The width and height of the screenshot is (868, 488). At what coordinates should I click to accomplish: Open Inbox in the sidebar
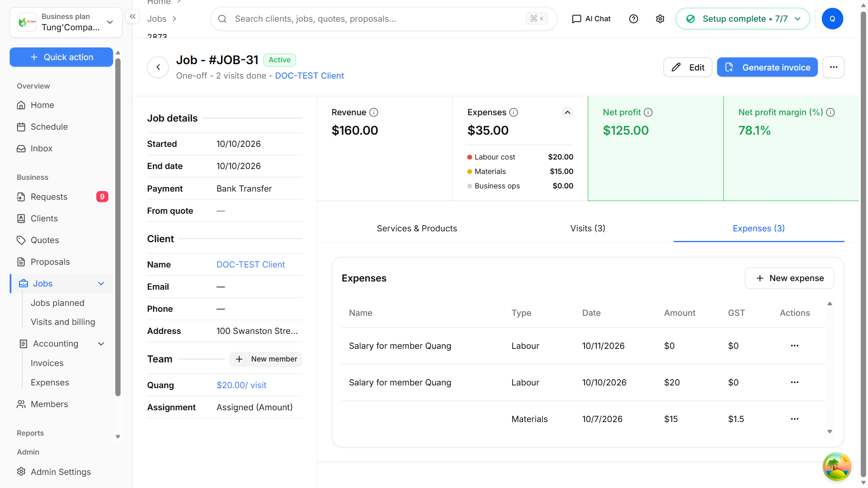click(x=61, y=149)
